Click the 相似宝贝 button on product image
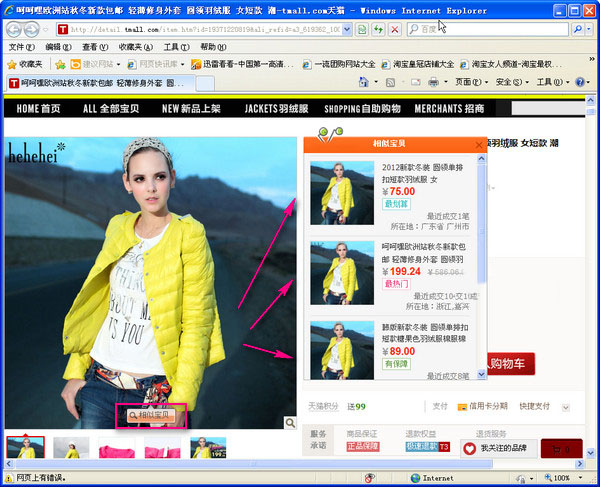 tap(151, 415)
